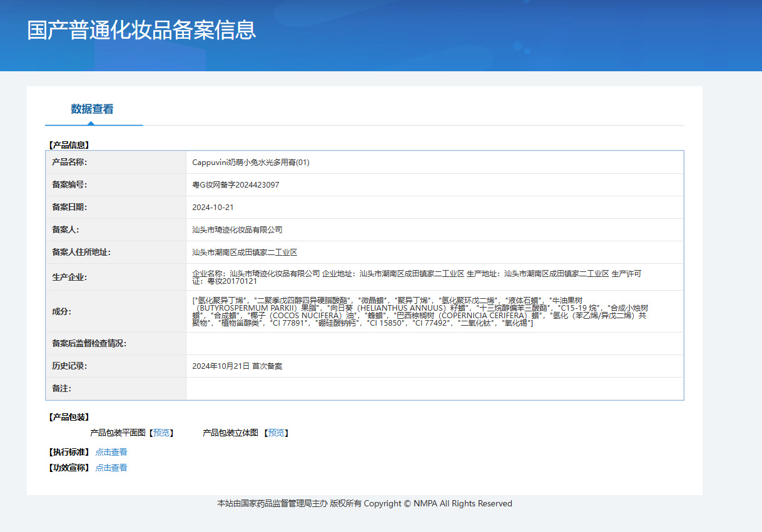762x532 pixels.
Task: Click the filing date 2024-10-21
Action: 213,208
